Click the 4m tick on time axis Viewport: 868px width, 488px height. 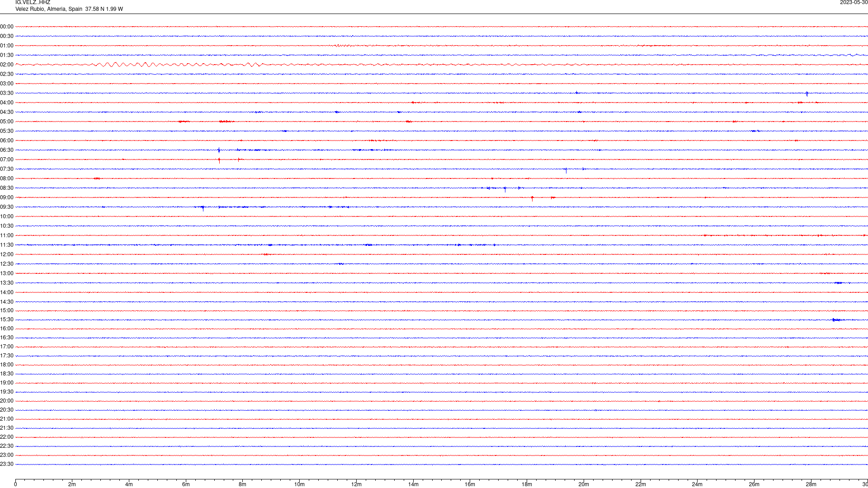[x=129, y=484]
